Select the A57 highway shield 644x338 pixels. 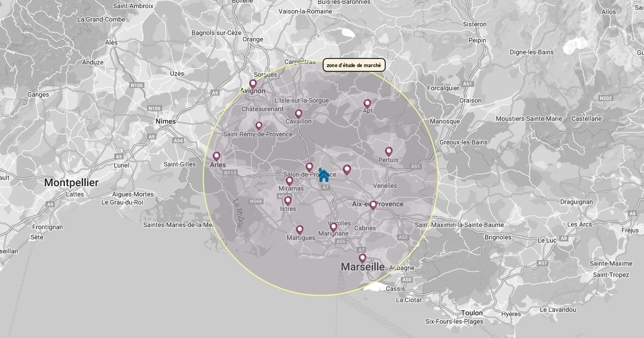click(543, 263)
